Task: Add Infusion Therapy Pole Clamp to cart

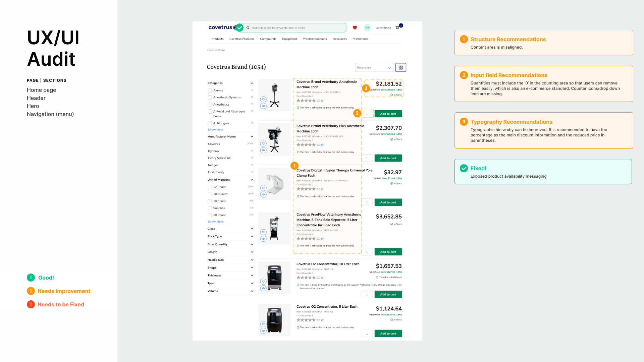Action: point(388,202)
